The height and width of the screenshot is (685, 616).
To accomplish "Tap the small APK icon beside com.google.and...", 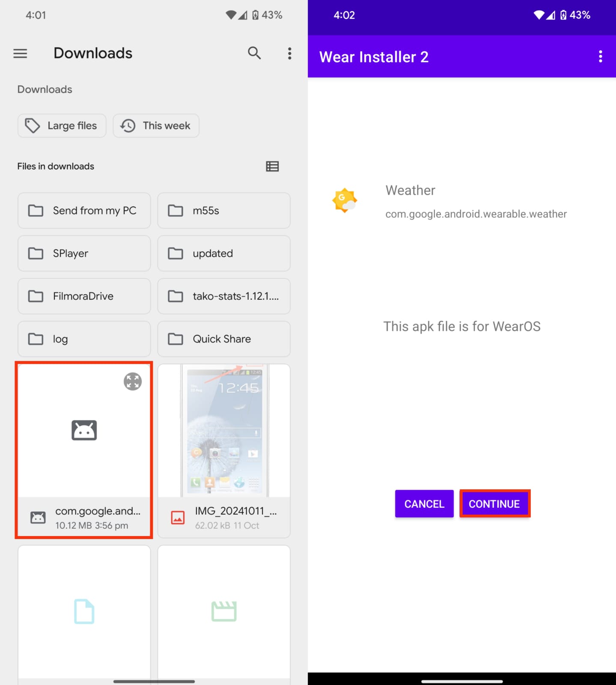I will tap(38, 518).
